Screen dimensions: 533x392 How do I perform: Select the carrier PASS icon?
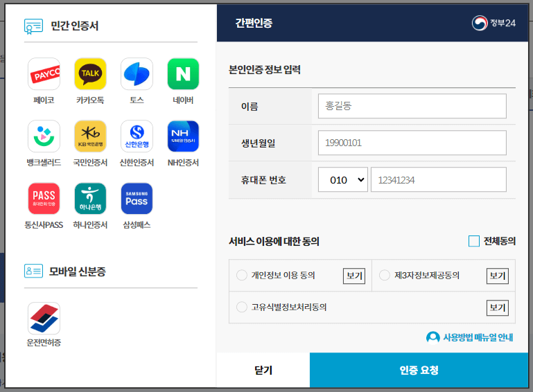44,199
